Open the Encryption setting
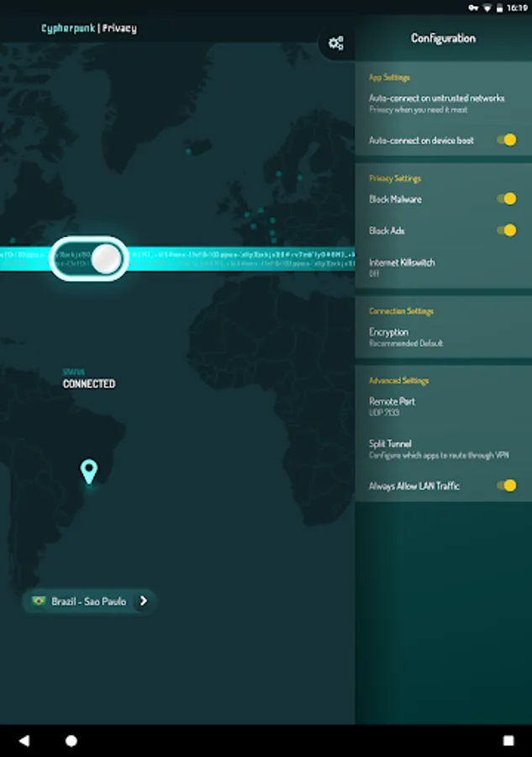This screenshot has height=757, width=532. (x=443, y=337)
